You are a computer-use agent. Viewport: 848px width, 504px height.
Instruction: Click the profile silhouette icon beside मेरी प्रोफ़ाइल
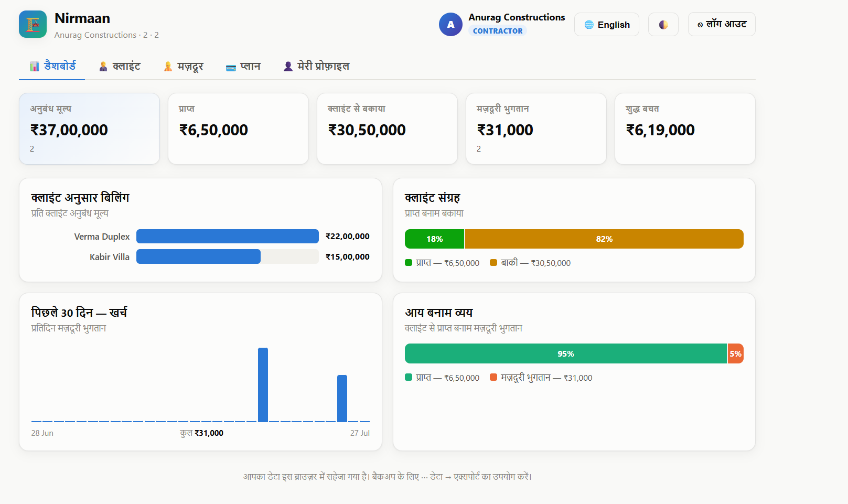(x=288, y=66)
